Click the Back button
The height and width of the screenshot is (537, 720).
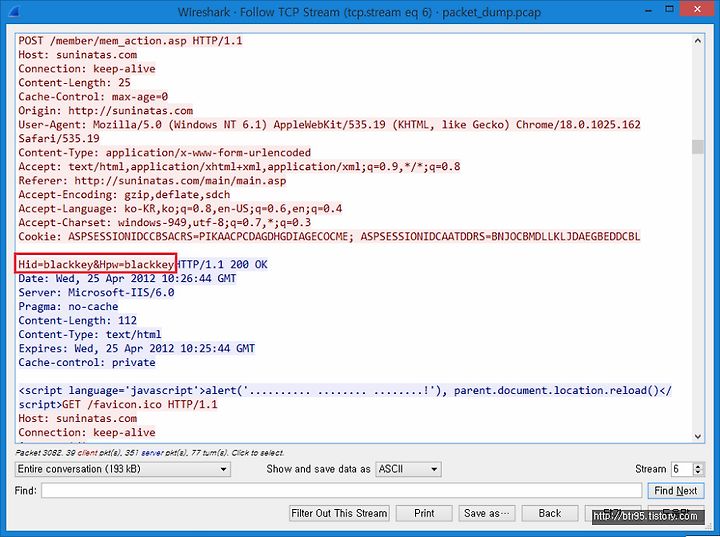(x=550, y=513)
